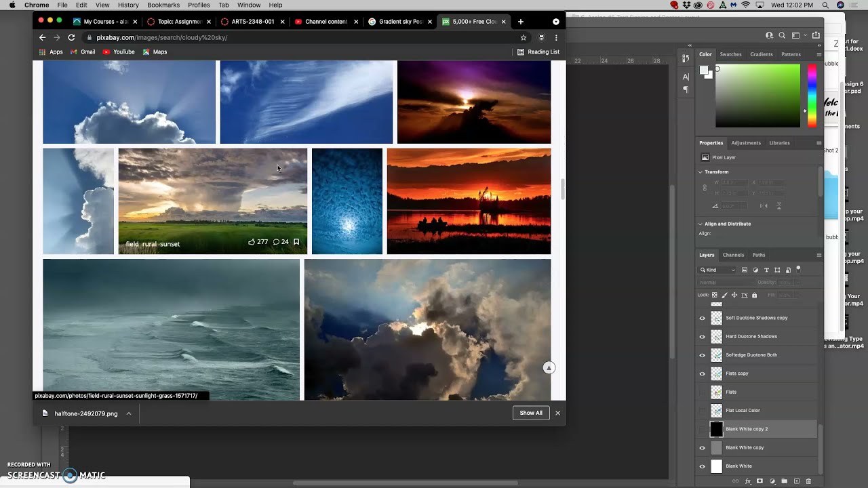
Task: Open Chrome's three-dot menu
Action: click(x=556, y=37)
